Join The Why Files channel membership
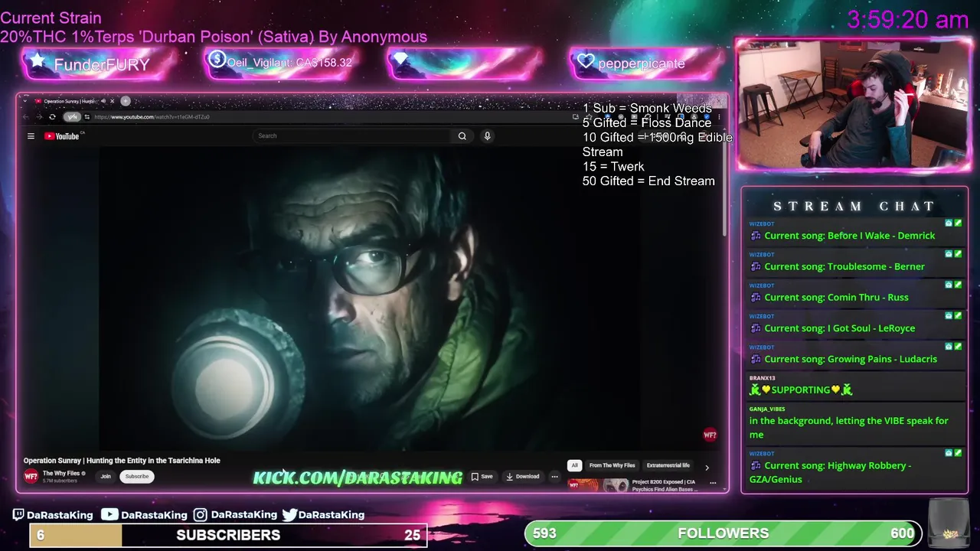 [106, 476]
